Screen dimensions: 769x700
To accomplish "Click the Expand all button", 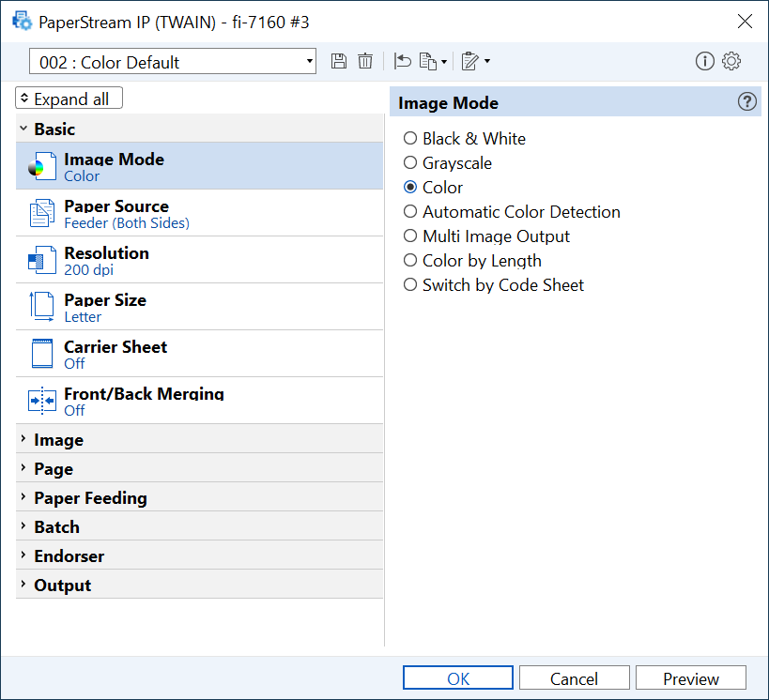I will pos(69,98).
